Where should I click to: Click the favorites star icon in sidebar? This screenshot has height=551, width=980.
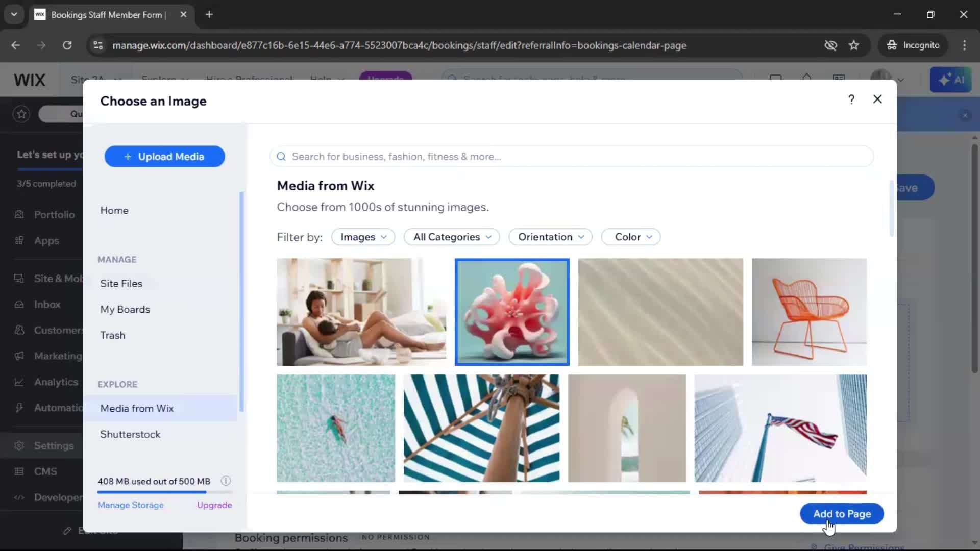point(21,114)
